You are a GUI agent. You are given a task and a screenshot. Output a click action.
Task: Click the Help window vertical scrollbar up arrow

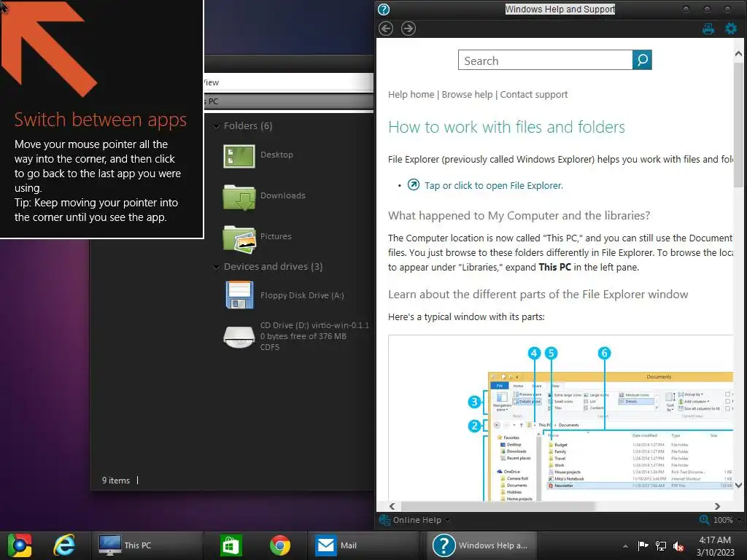738,54
